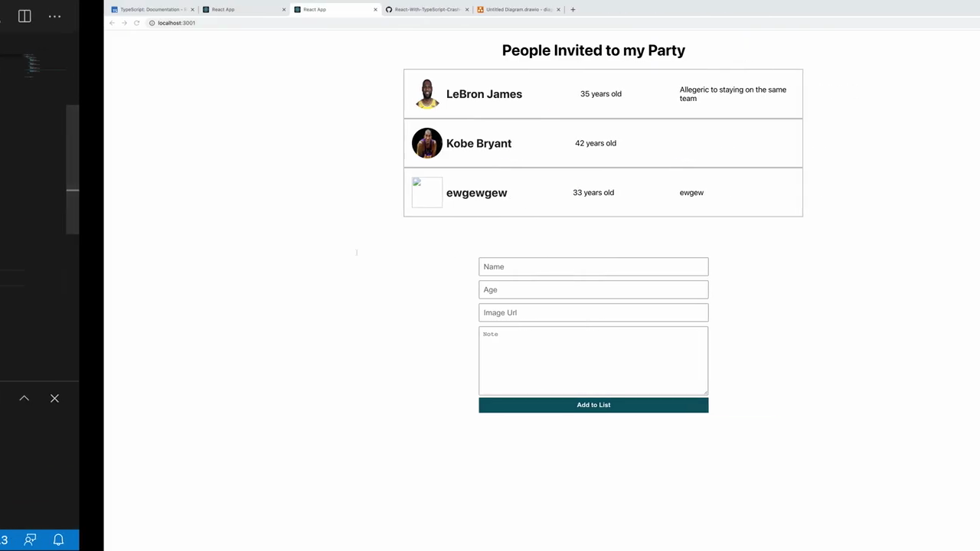Open the more actions ellipsis menu
Screen dimensions: 980x551
54,16
